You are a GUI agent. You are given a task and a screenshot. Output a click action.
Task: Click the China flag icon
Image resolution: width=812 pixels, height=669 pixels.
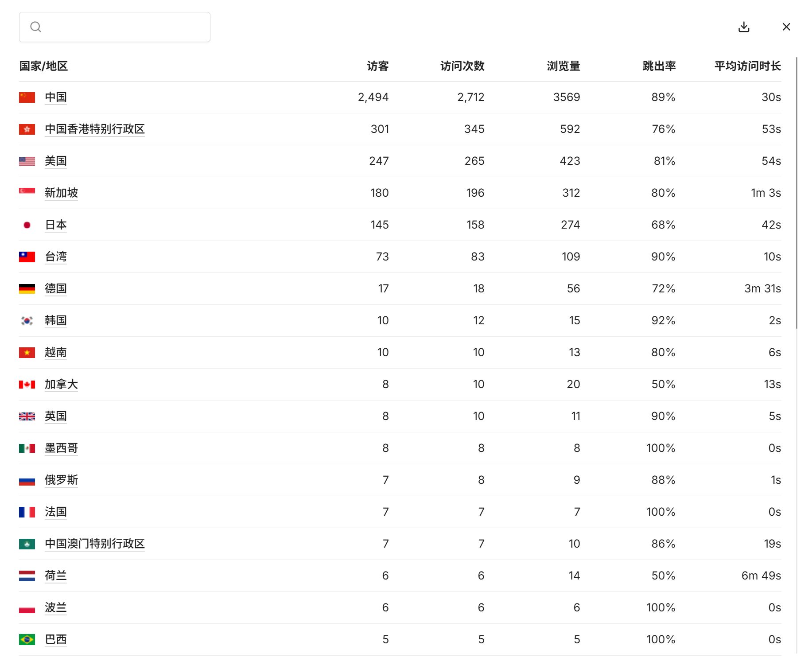[x=27, y=97]
